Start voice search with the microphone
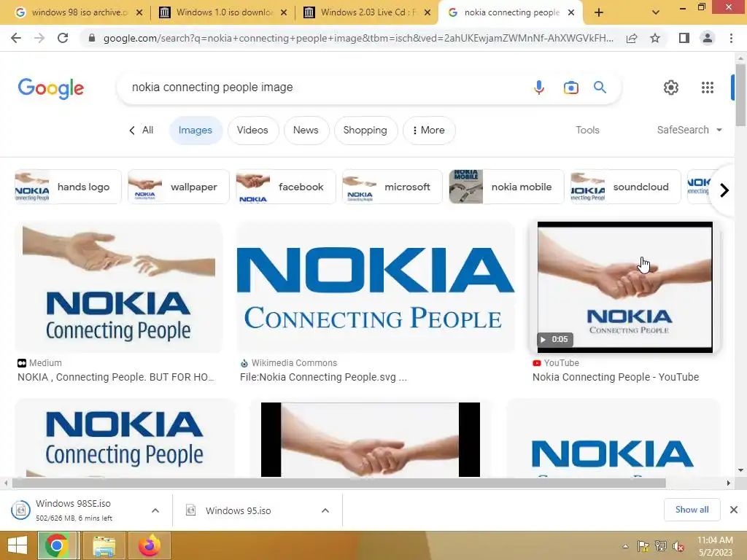Screen dimensions: 747x560 coord(539,87)
